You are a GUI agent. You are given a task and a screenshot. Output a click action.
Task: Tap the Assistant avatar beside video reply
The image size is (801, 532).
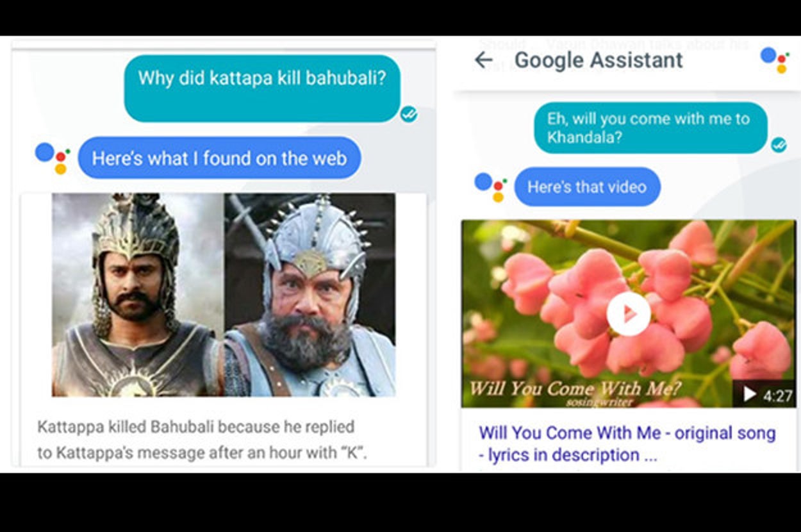point(491,187)
